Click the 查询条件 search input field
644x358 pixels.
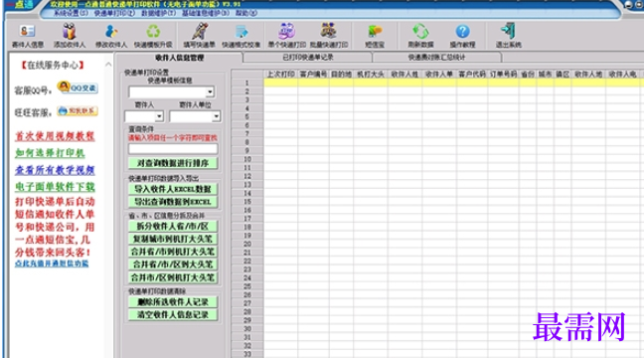[x=173, y=149]
